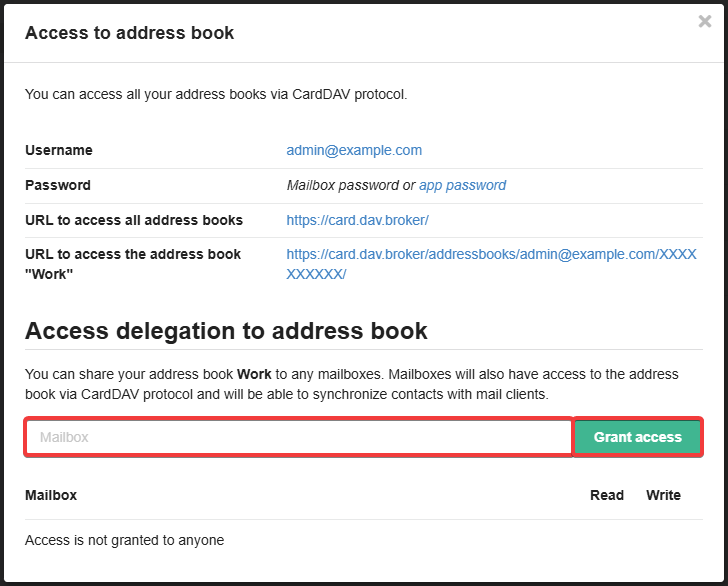Click the bold "Work" in the sharing description
The width and height of the screenshot is (728, 586).
pyautogui.click(x=254, y=374)
